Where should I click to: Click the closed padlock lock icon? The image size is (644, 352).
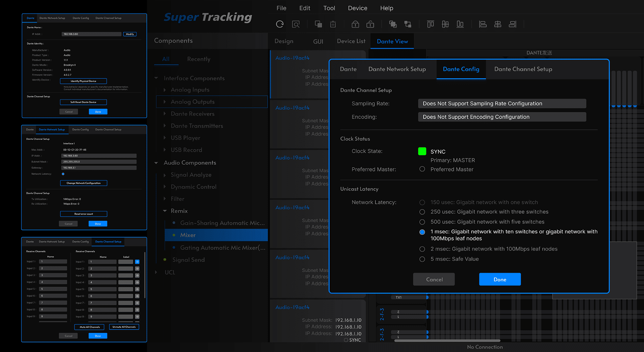point(355,24)
